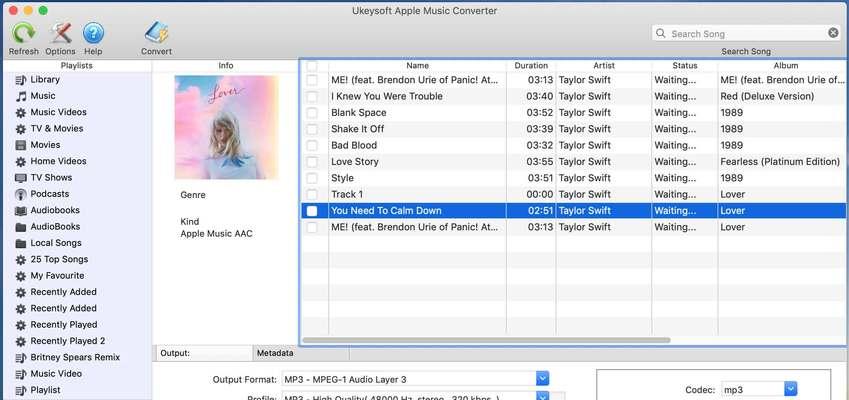Click the gear icon beside Music Videos
849x400 pixels.
(21, 113)
